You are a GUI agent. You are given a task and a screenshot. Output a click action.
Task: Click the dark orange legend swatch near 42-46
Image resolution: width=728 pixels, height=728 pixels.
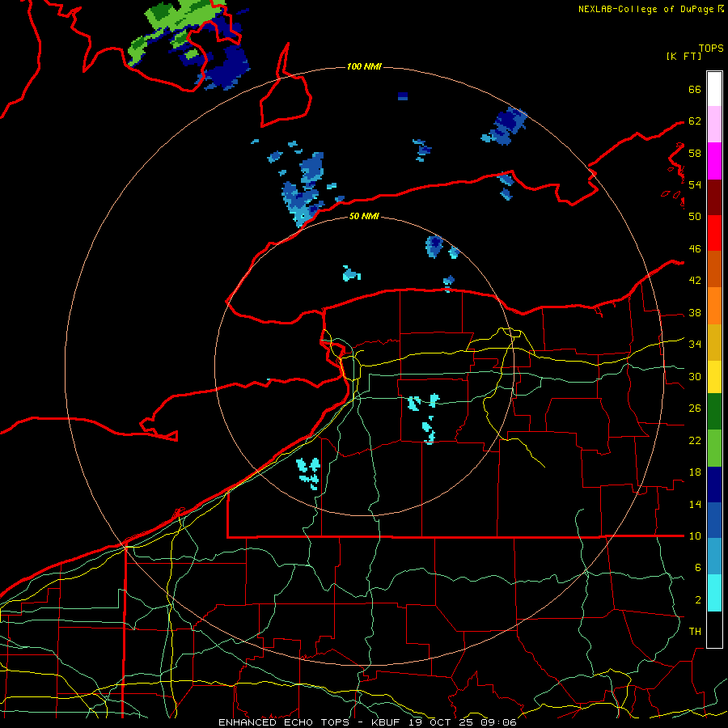[x=714, y=269]
